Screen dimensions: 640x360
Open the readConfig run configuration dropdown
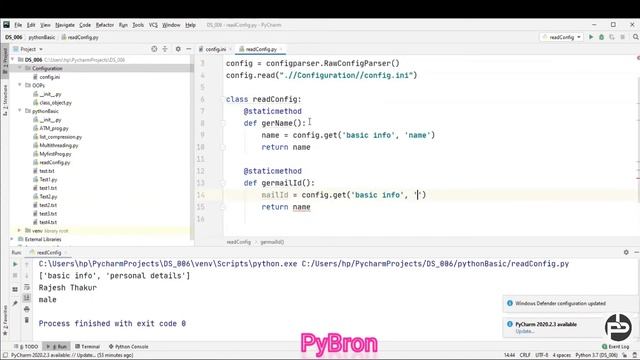(x=562, y=37)
